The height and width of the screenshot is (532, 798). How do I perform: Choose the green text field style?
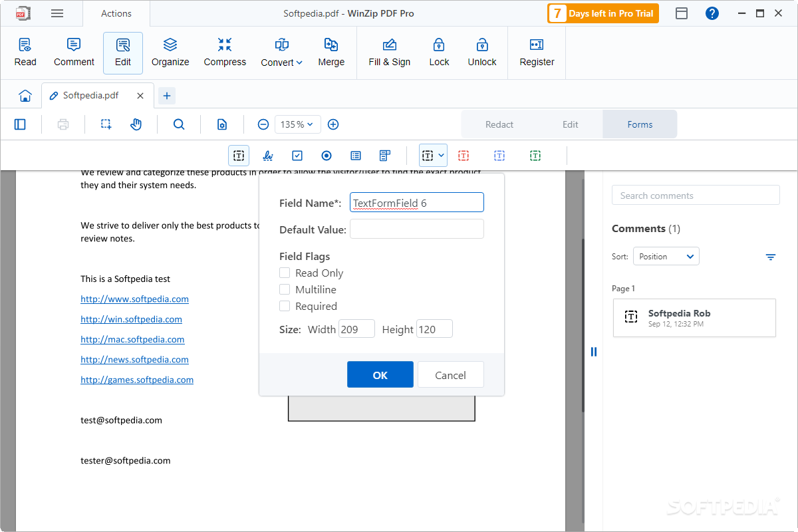[x=535, y=156]
